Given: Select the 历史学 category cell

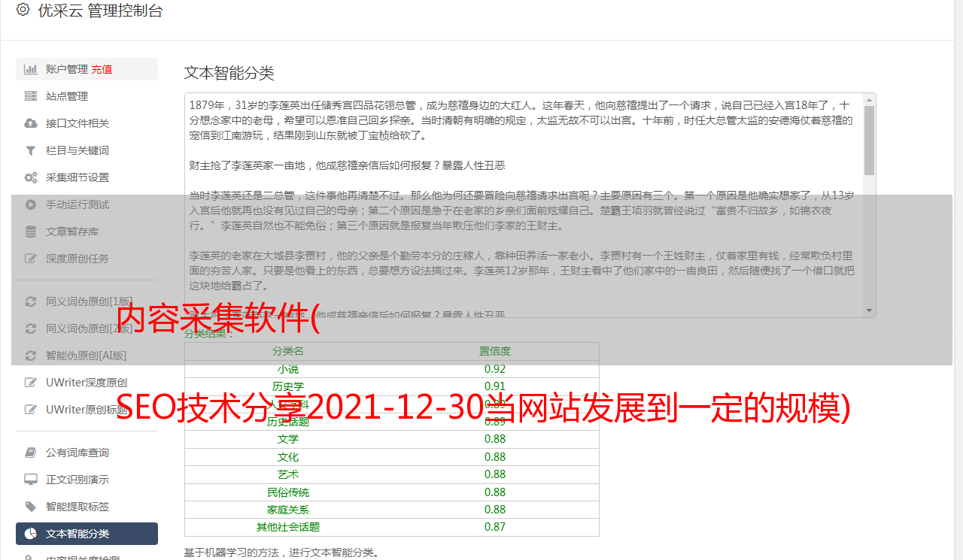Looking at the screenshot, I should 288,386.
